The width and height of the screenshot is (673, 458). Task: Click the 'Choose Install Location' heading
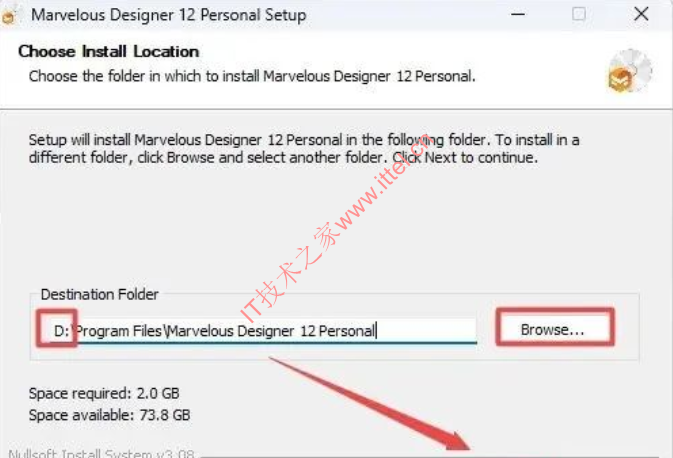pos(109,52)
